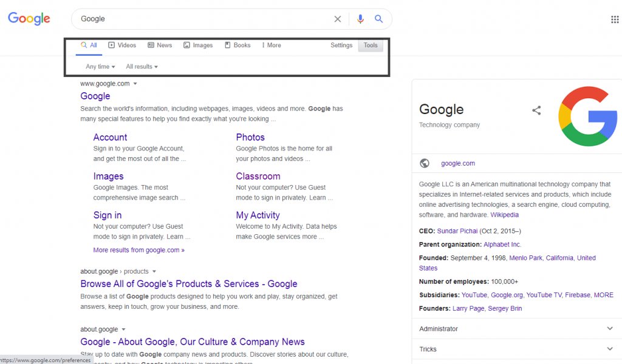This screenshot has height=364, width=622.
Task: Clear the search box with the X icon
Action: pos(338,19)
